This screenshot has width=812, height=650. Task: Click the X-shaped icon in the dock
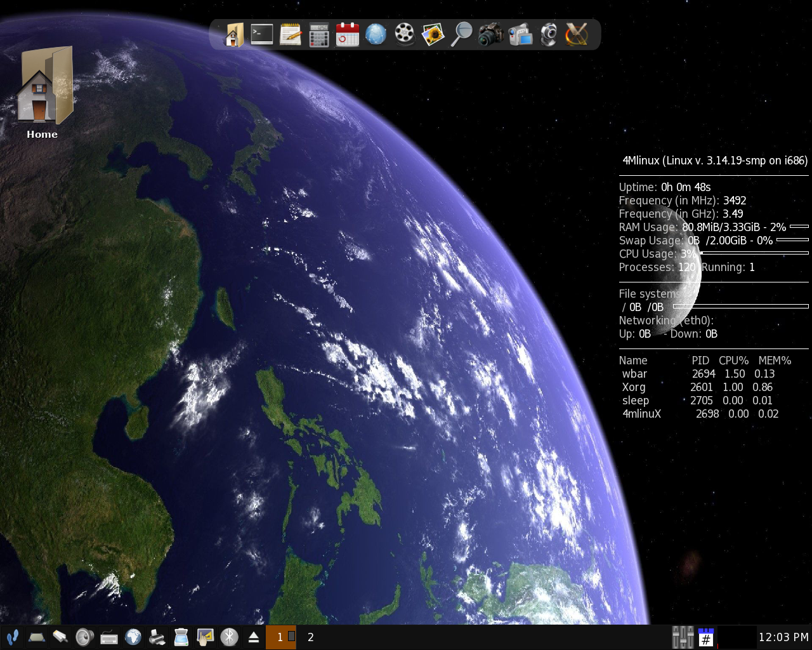click(x=577, y=34)
